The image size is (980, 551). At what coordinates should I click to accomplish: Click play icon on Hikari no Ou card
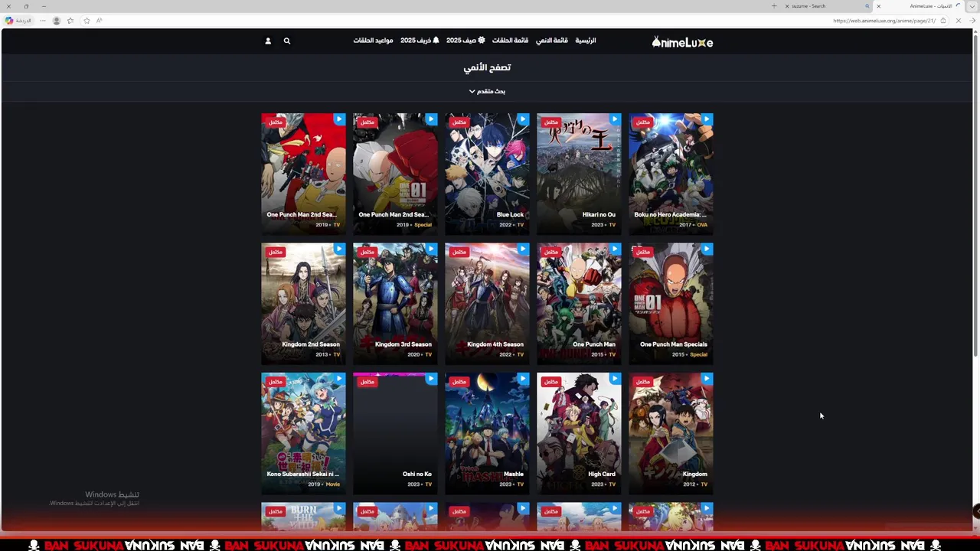click(615, 119)
